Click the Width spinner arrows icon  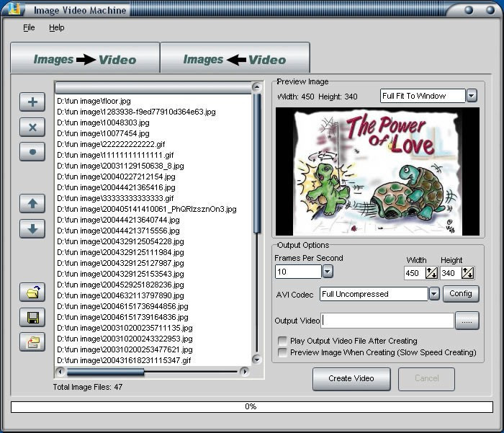click(x=431, y=273)
